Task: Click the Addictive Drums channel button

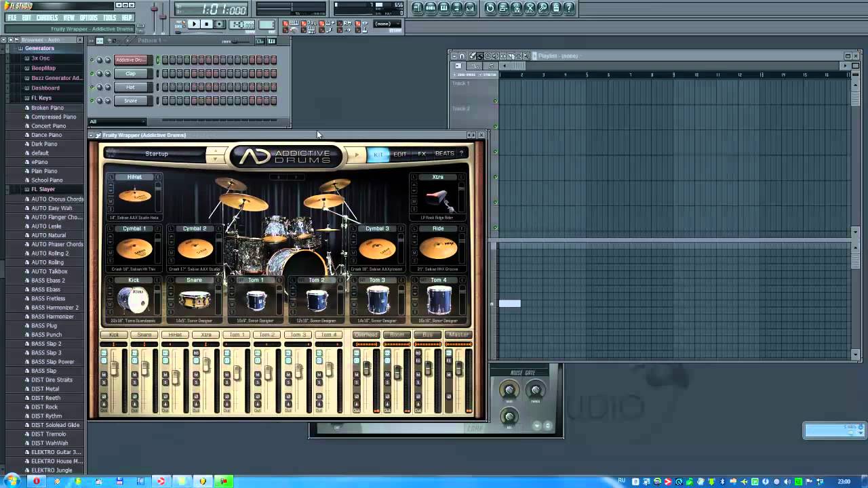Action: coord(130,60)
